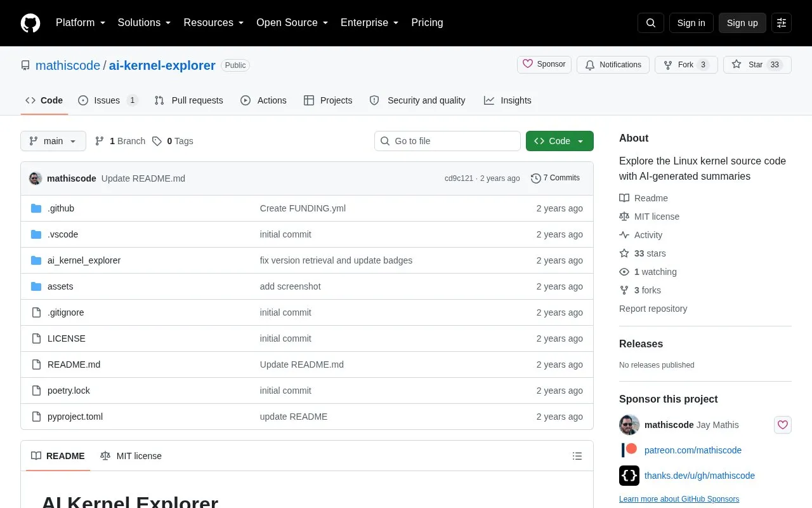The image size is (812, 508).
Task: View the 1 Branch link
Action: click(120, 141)
